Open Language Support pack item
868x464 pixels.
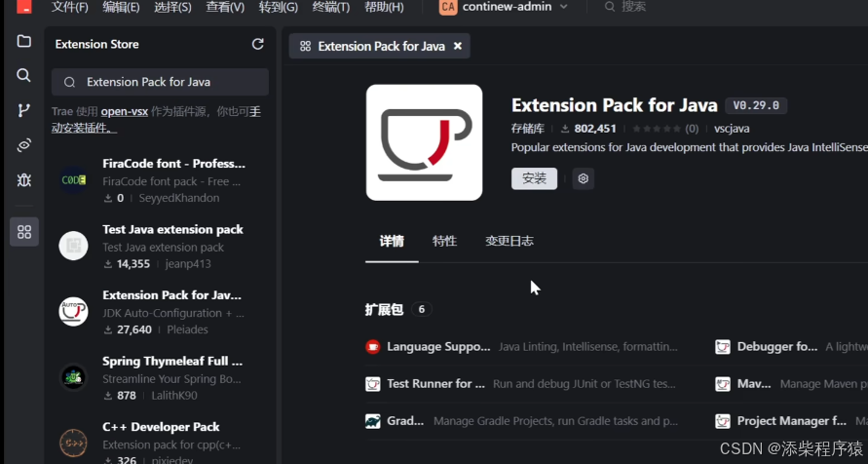point(521,347)
